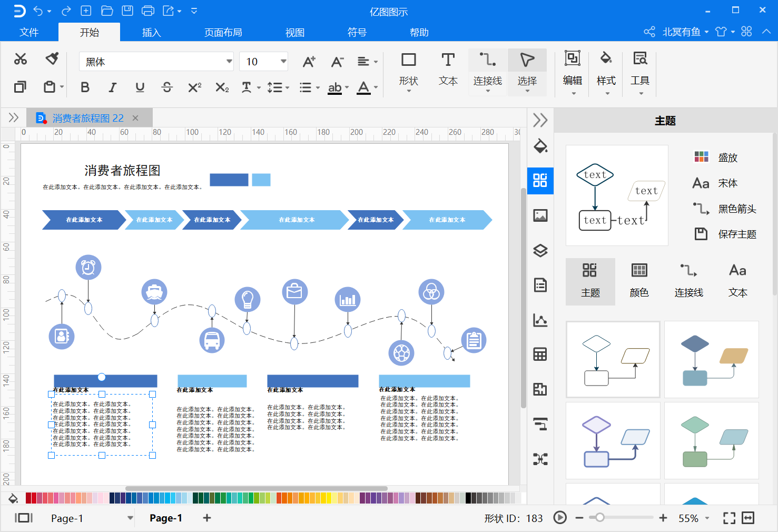Select the 连接线 connector tool
Screen dimensions: 778x532
tap(488, 72)
